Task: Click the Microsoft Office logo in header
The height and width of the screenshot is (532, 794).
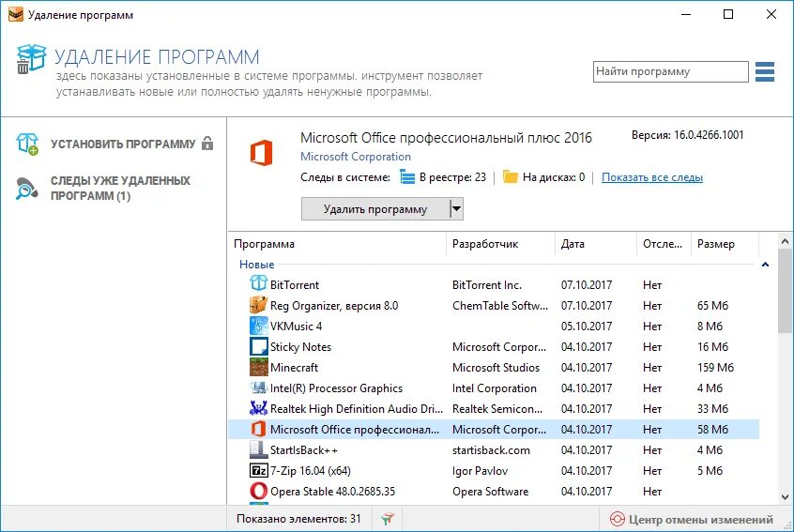Action: point(261,152)
